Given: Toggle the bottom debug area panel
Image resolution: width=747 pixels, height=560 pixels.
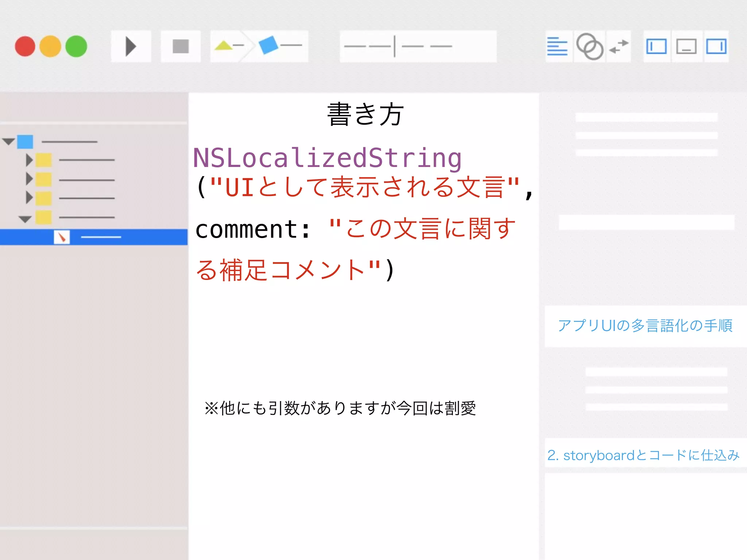Looking at the screenshot, I should tap(686, 47).
